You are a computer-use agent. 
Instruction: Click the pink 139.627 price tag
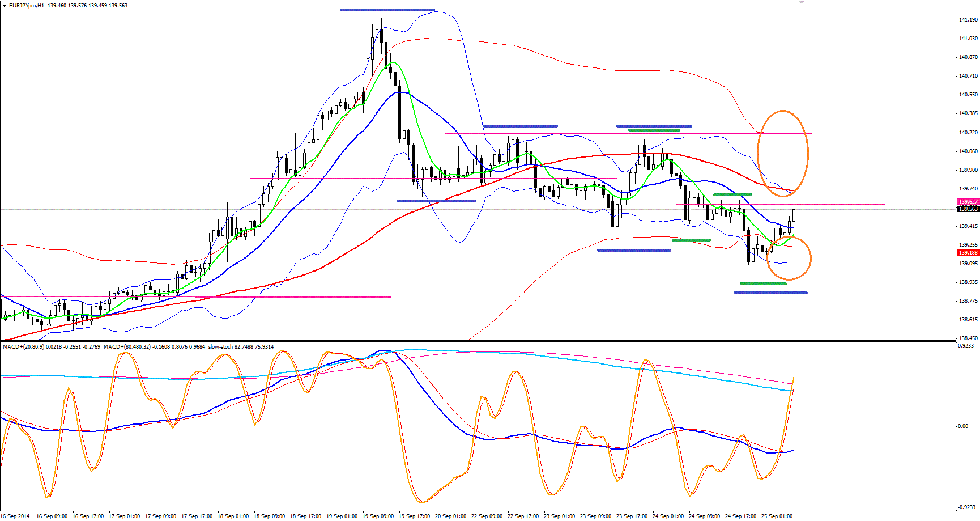tap(968, 202)
